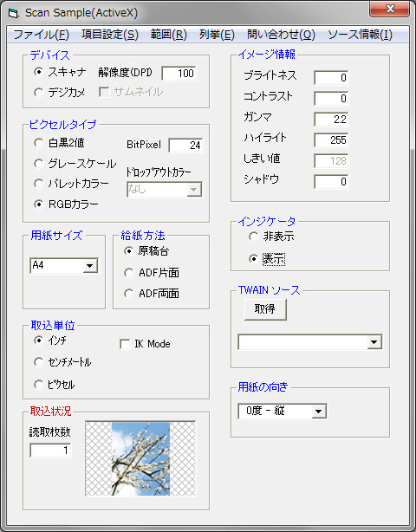The height and width of the screenshot is (532, 416).
Task: Open the ソース情報(I) menu
Action: (x=360, y=35)
